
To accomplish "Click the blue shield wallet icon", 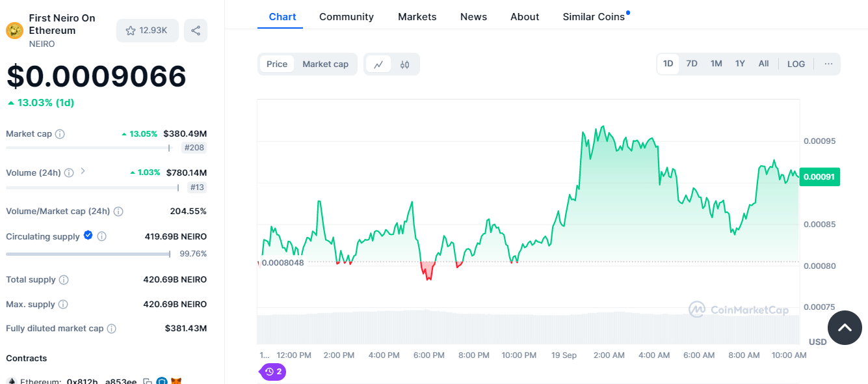I will (x=162, y=381).
